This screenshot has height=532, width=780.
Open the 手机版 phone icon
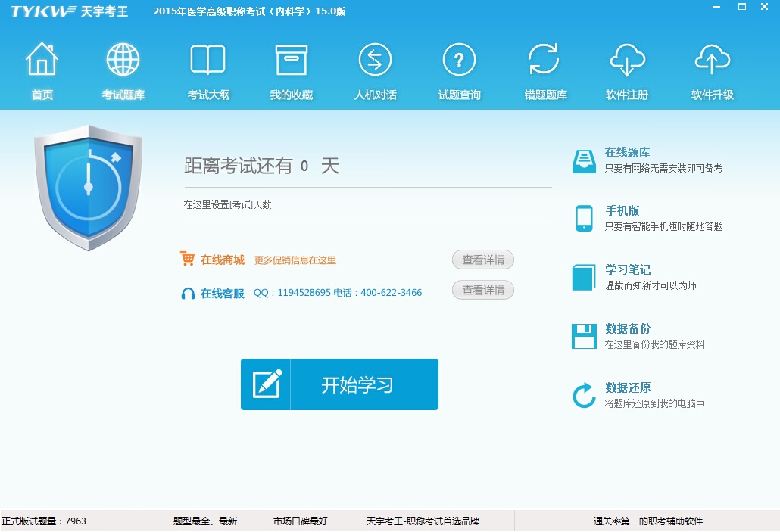pyautogui.click(x=584, y=218)
